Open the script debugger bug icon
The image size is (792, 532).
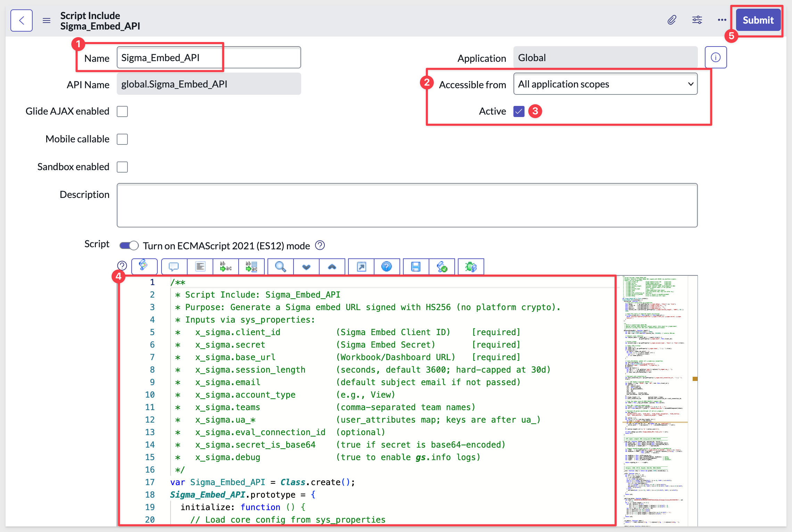pyautogui.click(x=471, y=267)
